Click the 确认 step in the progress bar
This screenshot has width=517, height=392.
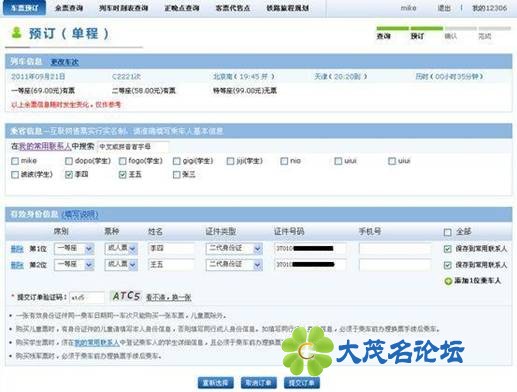451,36
